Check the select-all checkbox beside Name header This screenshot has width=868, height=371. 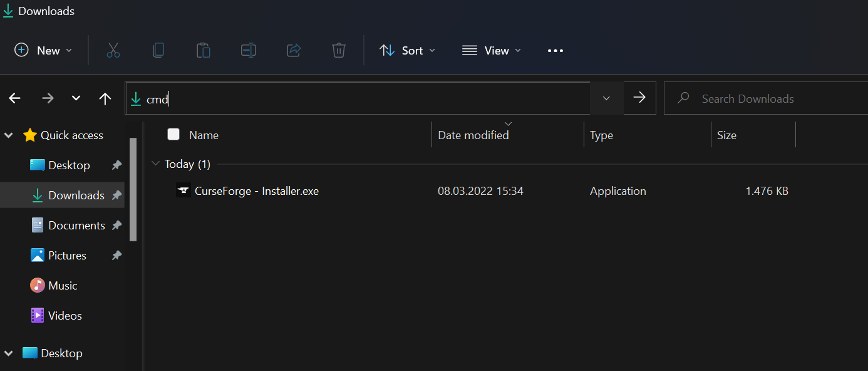click(x=172, y=134)
